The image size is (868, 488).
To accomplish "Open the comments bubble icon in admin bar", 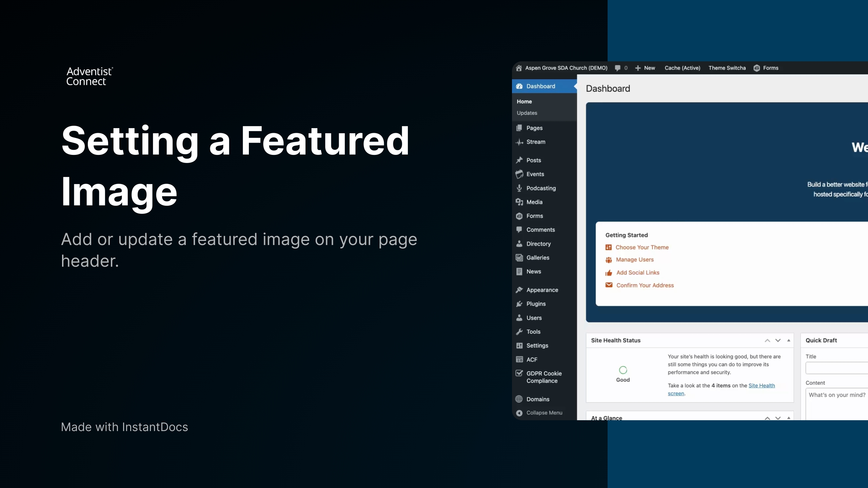I will [x=618, y=68].
